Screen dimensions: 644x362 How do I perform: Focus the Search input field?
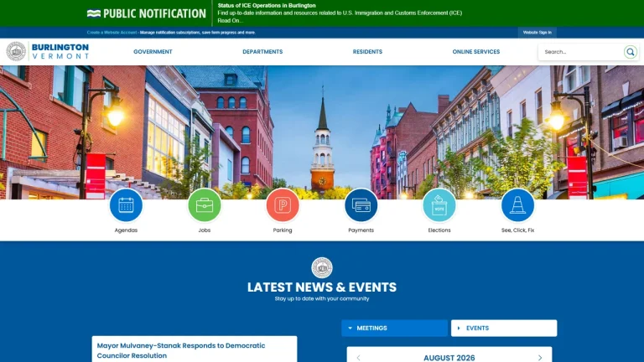tap(581, 52)
